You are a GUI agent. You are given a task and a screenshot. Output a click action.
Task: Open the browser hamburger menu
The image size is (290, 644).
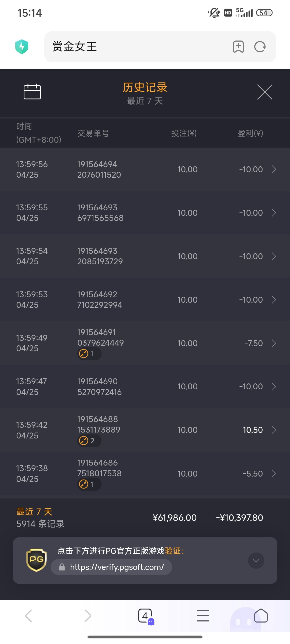[x=203, y=616]
